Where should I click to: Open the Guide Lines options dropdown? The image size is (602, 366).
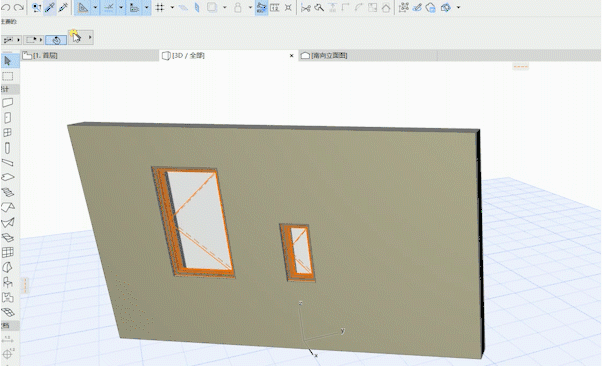[95, 7]
